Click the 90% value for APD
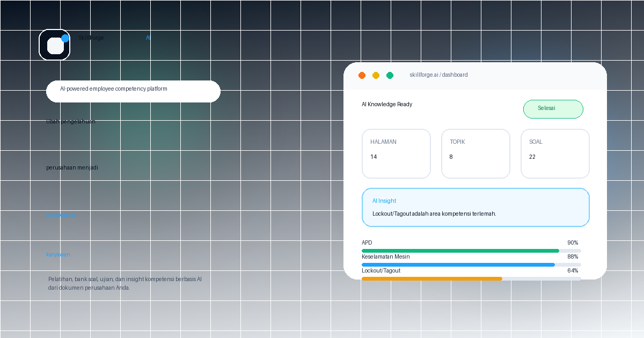Image resolution: width=644 pixels, height=338 pixels. click(x=573, y=243)
